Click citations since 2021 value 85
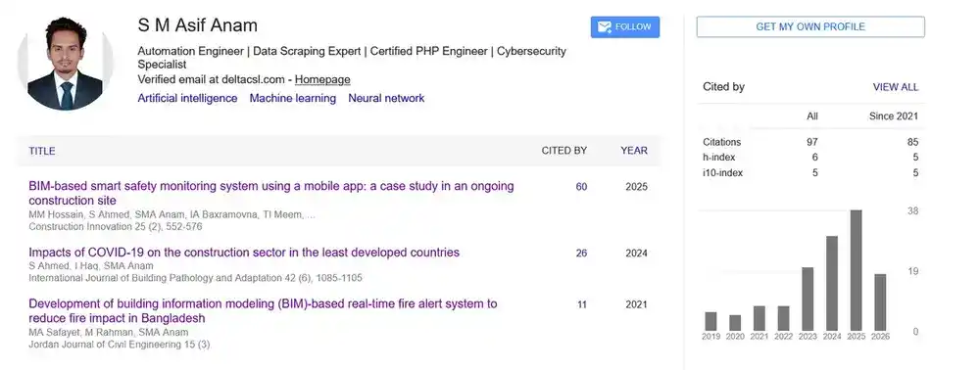The image size is (980, 370). 913,142
